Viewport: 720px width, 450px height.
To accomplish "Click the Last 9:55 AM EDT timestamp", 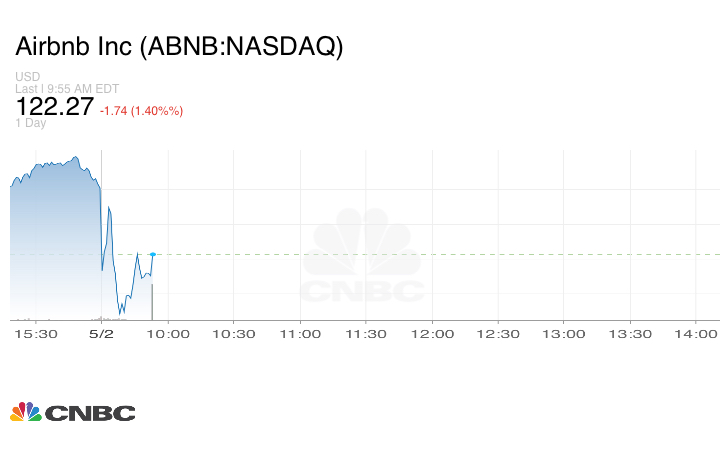I will click(67, 89).
